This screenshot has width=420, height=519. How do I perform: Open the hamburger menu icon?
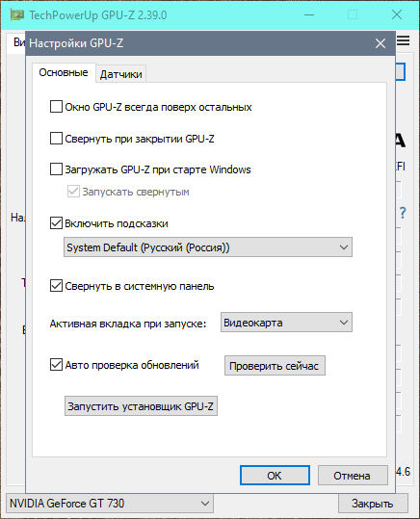(403, 40)
